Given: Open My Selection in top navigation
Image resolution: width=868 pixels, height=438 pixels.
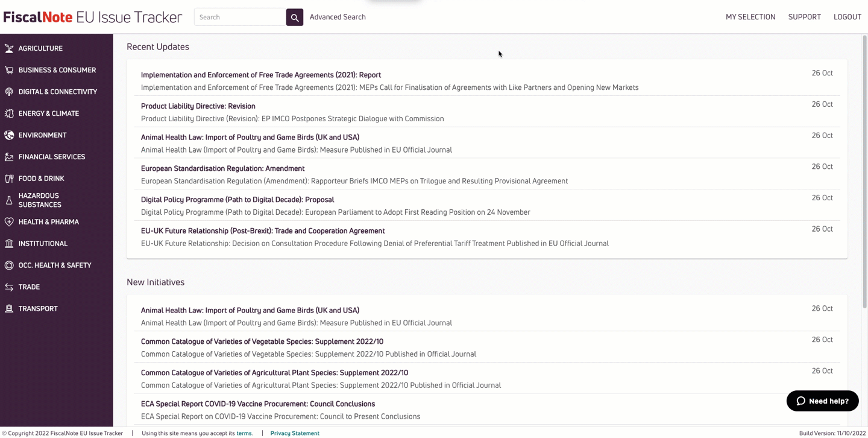Looking at the screenshot, I should point(750,17).
